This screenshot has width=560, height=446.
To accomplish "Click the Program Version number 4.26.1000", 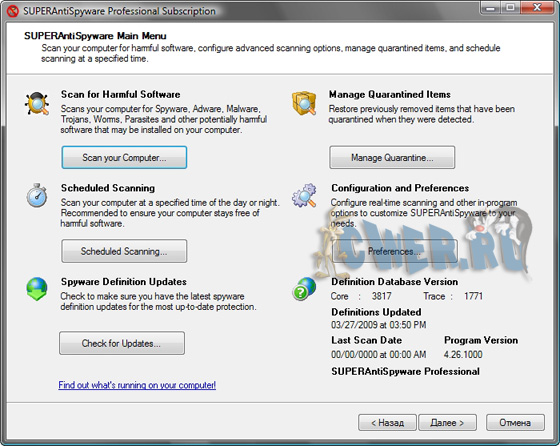I will coord(463,354).
